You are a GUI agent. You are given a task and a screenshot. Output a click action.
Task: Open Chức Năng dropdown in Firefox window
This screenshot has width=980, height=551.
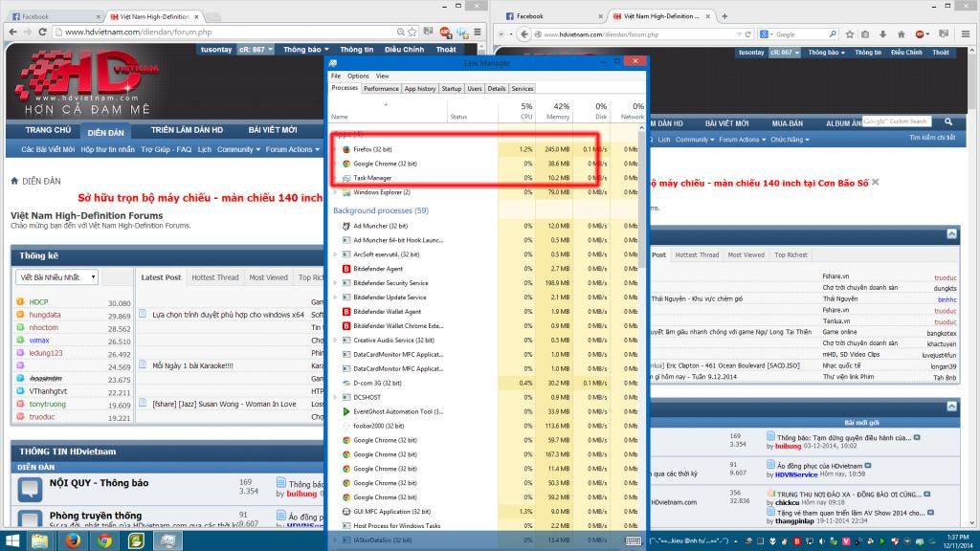tap(790, 140)
